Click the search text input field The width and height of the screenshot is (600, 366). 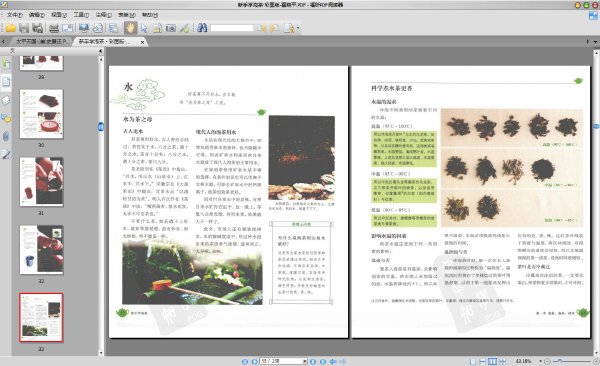[x=232, y=28]
